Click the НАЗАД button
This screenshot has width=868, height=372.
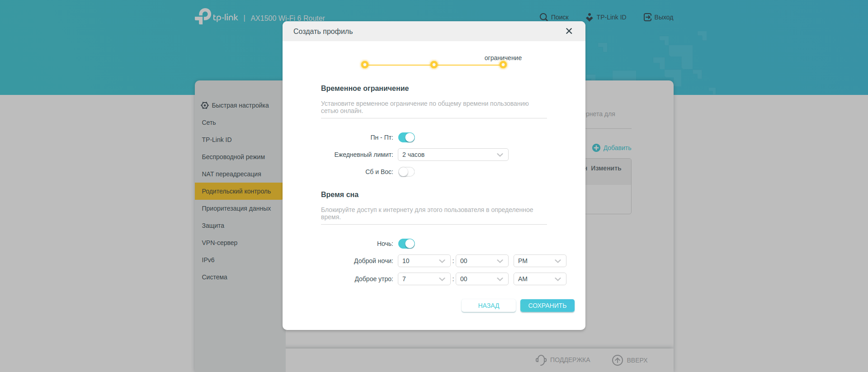pyautogui.click(x=488, y=306)
